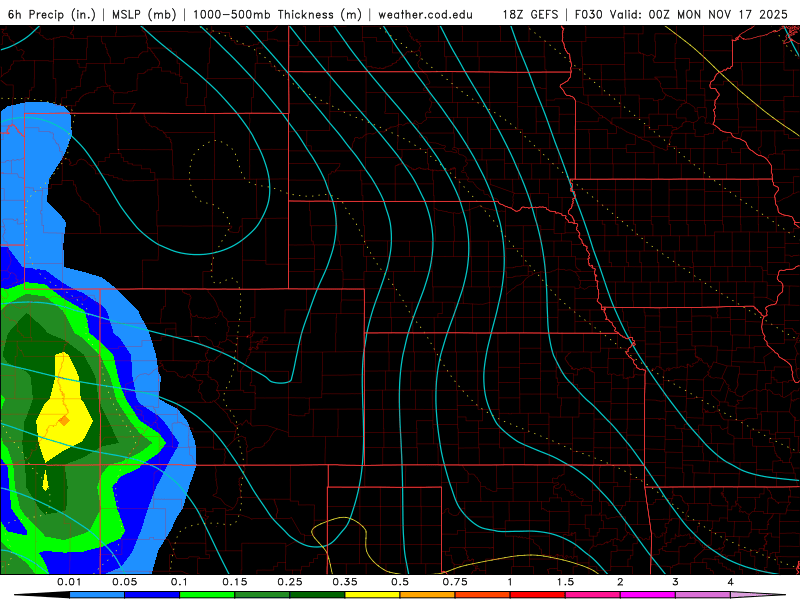
Task: Click the legend value 3
Action: tap(676, 582)
